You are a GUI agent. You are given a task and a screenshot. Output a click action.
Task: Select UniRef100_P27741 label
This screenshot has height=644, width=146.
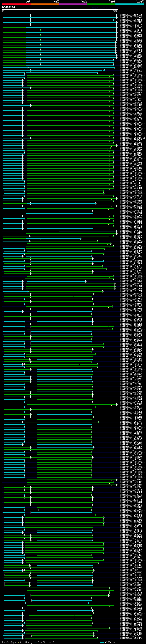coord(131,316)
